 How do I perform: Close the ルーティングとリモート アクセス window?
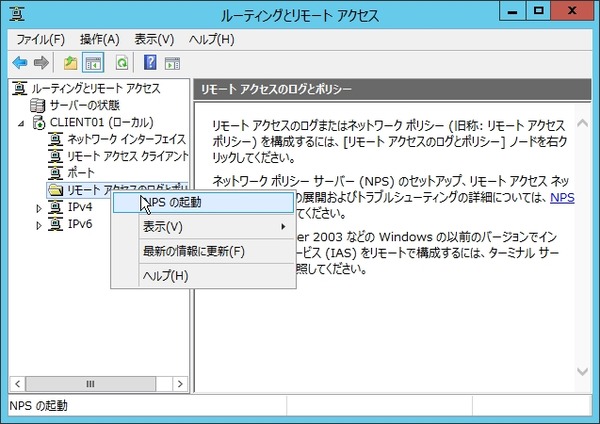click(x=572, y=11)
